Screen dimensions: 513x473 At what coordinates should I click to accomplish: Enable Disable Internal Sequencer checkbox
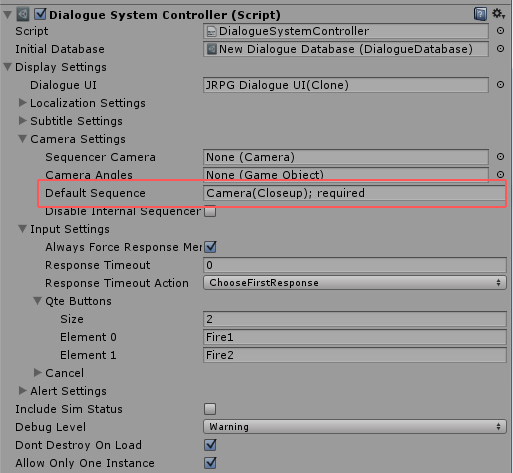pos(210,211)
